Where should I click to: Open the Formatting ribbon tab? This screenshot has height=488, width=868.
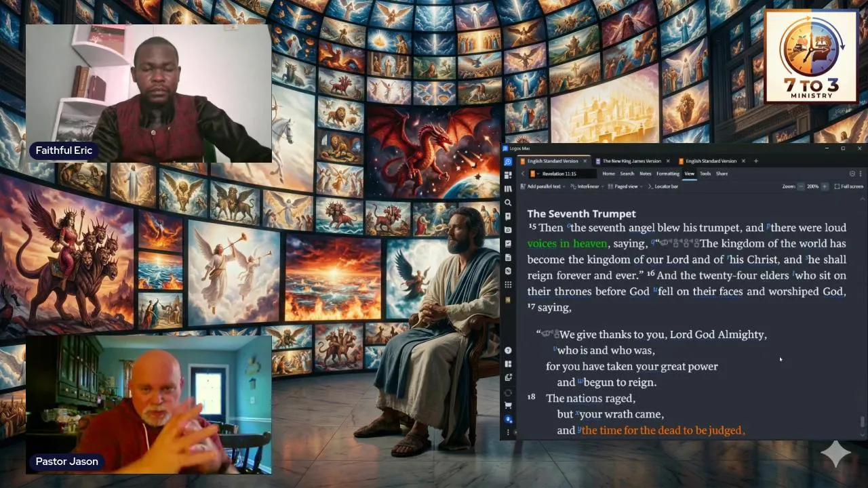[x=668, y=174]
